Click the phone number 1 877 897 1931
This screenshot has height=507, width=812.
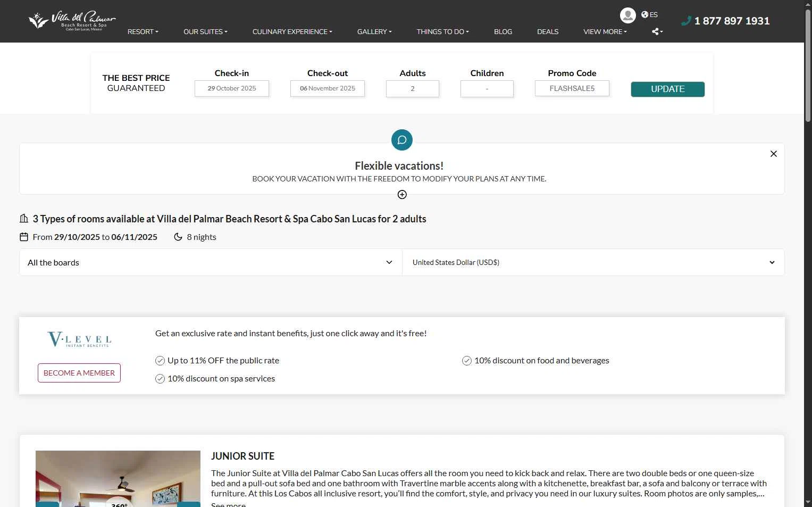[x=726, y=21]
